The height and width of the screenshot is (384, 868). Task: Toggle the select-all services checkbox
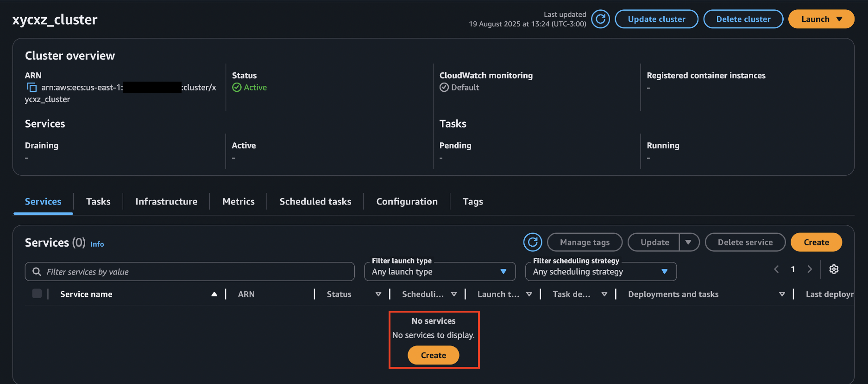click(x=37, y=294)
